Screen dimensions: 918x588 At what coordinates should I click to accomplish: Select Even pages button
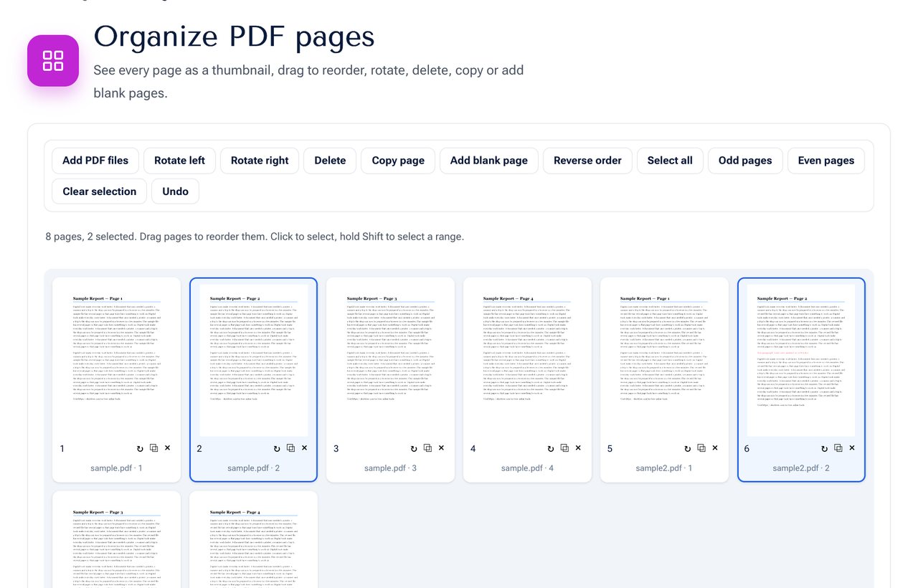click(x=826, y=161)
